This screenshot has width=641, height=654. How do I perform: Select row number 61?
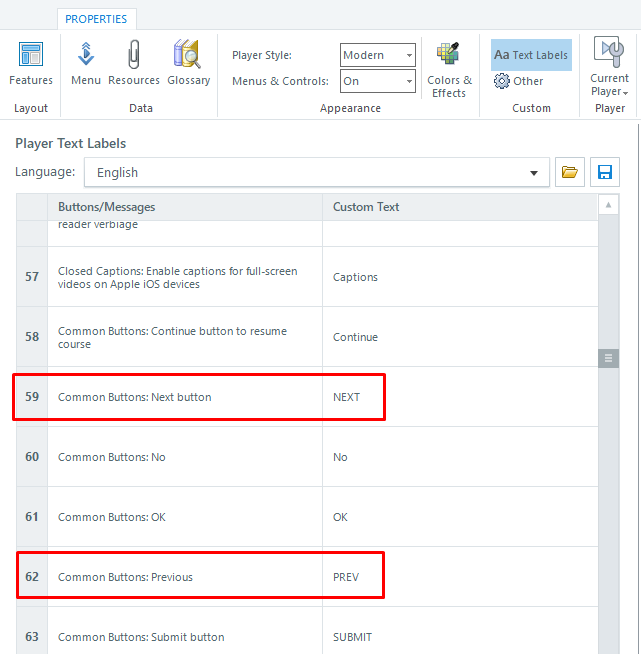coord(32,517)
